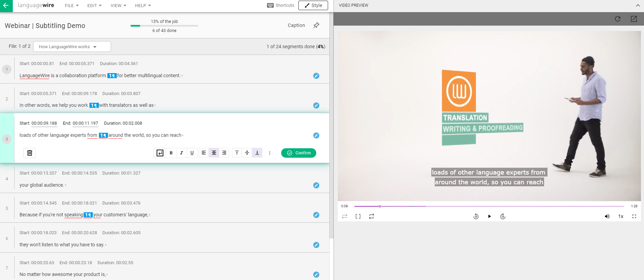
Task: Confirm the current subtitle segment
Action: 299,153
